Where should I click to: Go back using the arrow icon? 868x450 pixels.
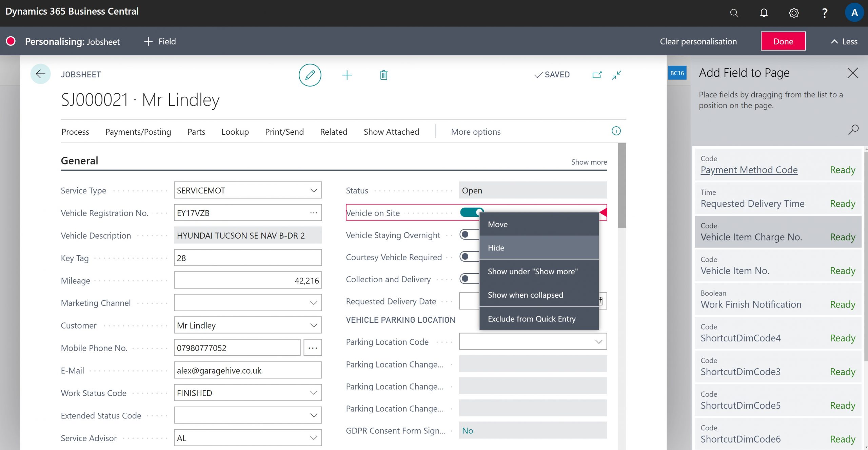point(40,74)
